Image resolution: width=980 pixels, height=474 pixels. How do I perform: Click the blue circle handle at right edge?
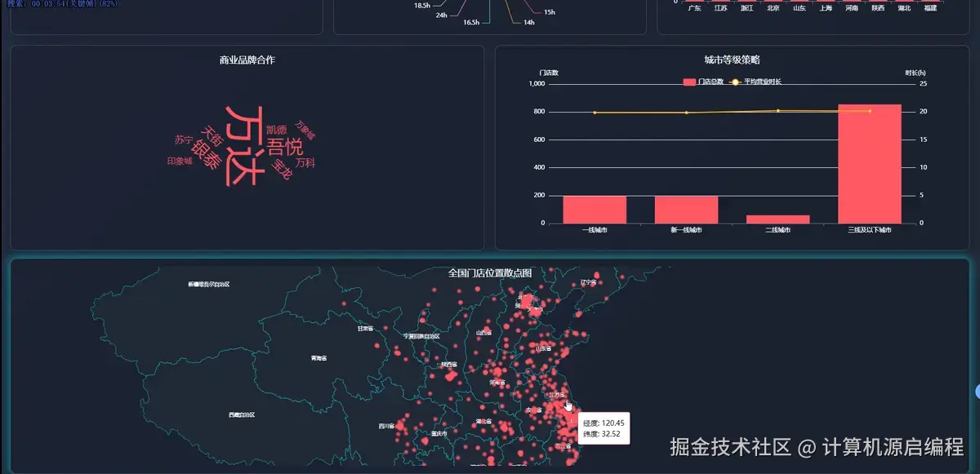click(978, 391)
